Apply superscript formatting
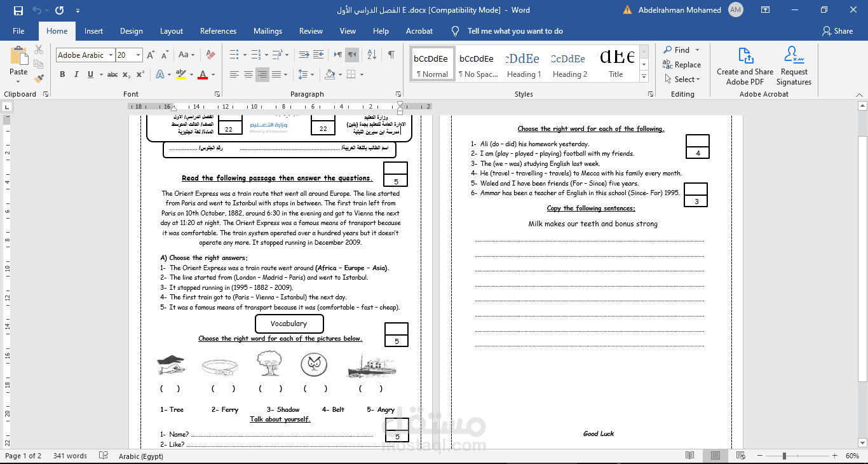The image size is (868, 464). click(140, 74)
